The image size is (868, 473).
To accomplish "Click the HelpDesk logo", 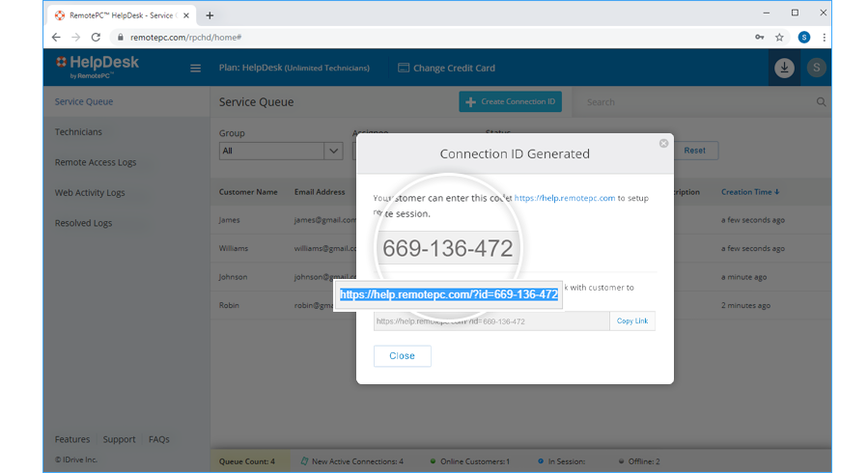I will 98,66.
